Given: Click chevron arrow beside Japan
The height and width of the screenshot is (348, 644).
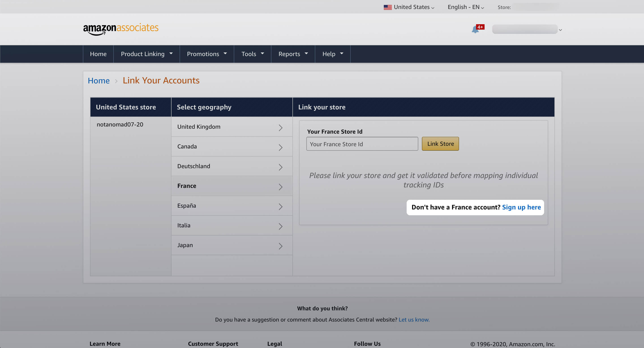Looking at the screenshot, I should coord(281,247).
